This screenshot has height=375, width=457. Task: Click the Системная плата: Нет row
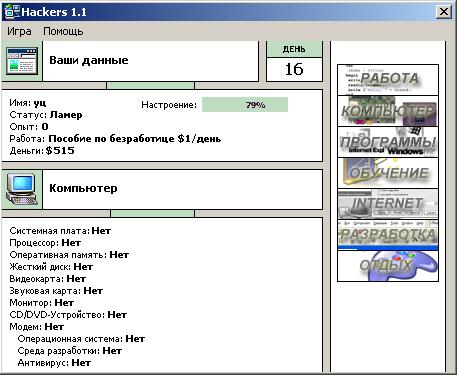pos(60,231)
